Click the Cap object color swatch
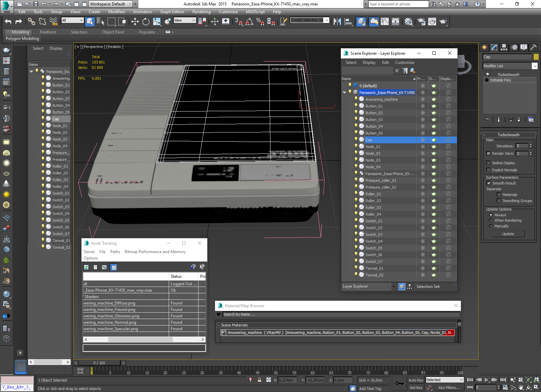This screenshot has height=392, width=541. tap(536, 57)
